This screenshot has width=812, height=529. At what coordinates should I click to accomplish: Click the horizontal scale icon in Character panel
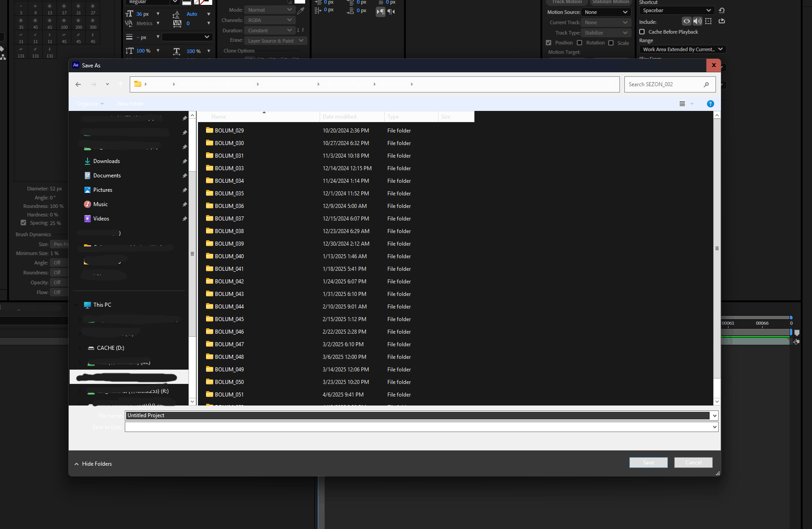176,51
